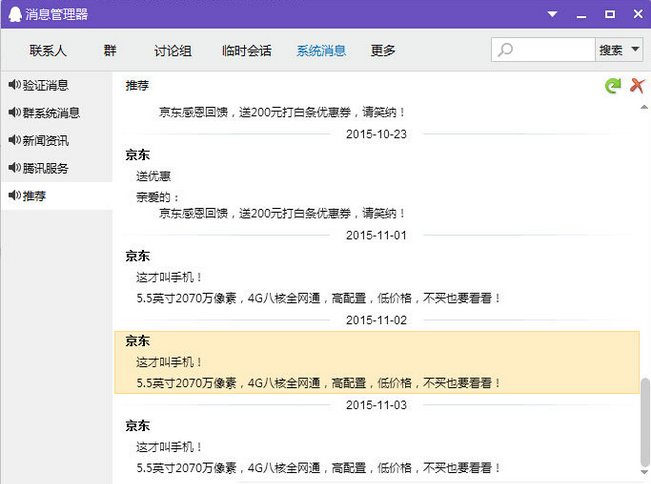
Task: Click 京东 sender under 2015-11-01
Action: pos(137,256)
